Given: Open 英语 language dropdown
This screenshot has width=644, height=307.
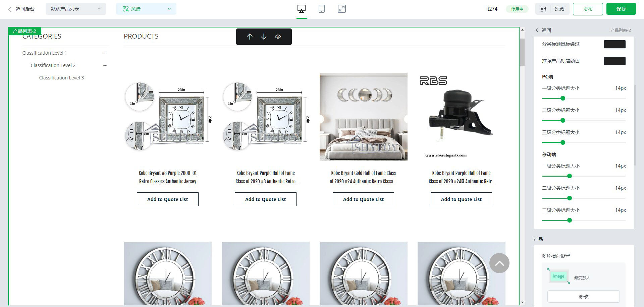Looking at the screenshot, I should pyautogui.click(x=146, y=9).
